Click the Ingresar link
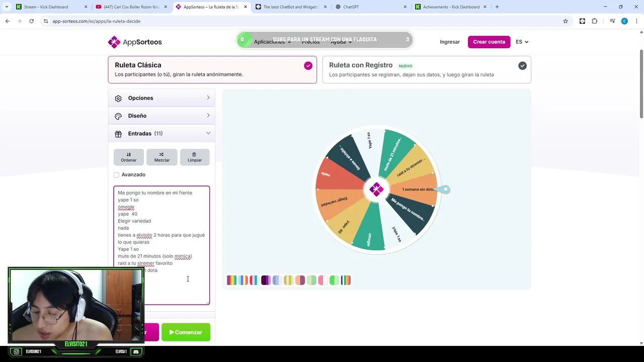The width and height of the screenshot is (644, 362). (x=450, y=42)
